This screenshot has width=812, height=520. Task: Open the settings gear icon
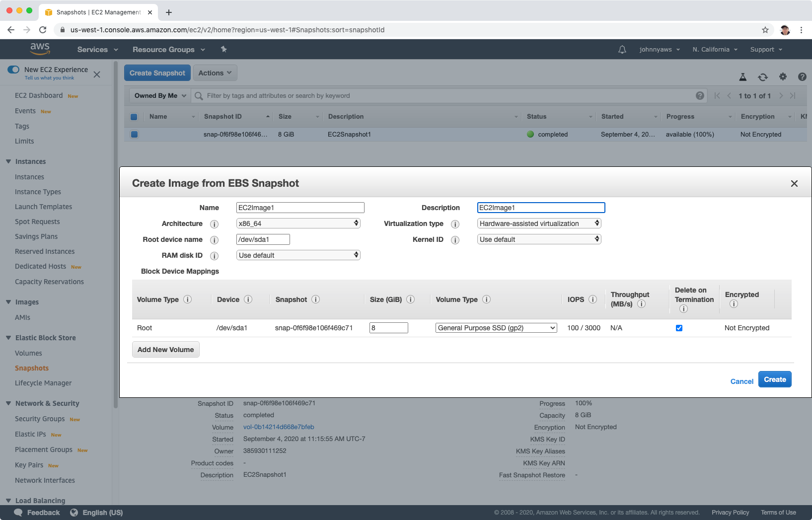tap(783, 76)
